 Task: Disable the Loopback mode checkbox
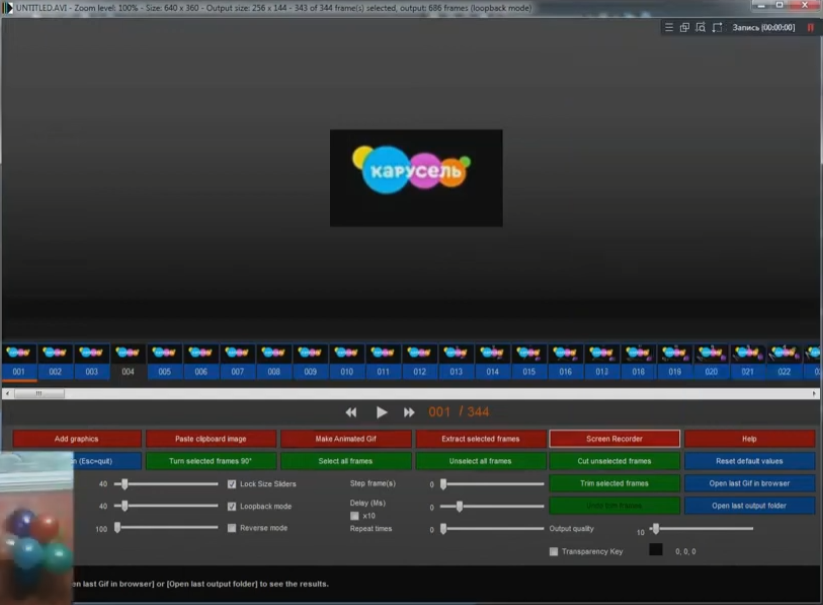[232, 506]
